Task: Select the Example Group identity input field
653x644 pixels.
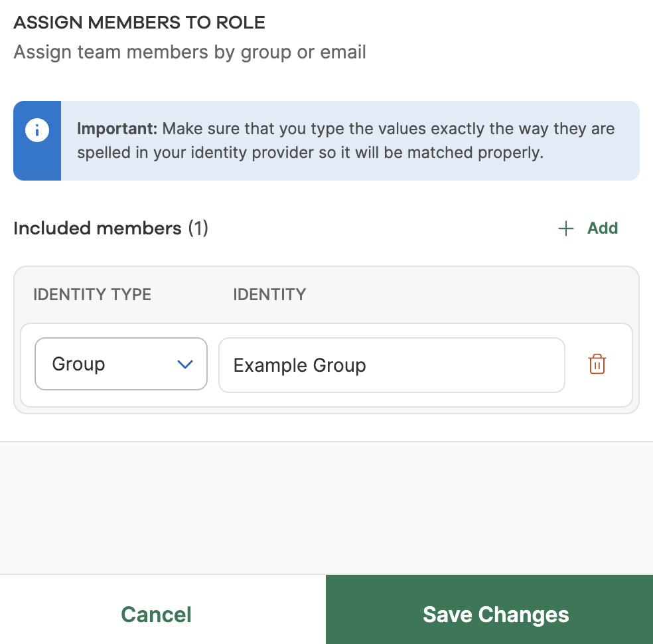Action: click(392, 365)
